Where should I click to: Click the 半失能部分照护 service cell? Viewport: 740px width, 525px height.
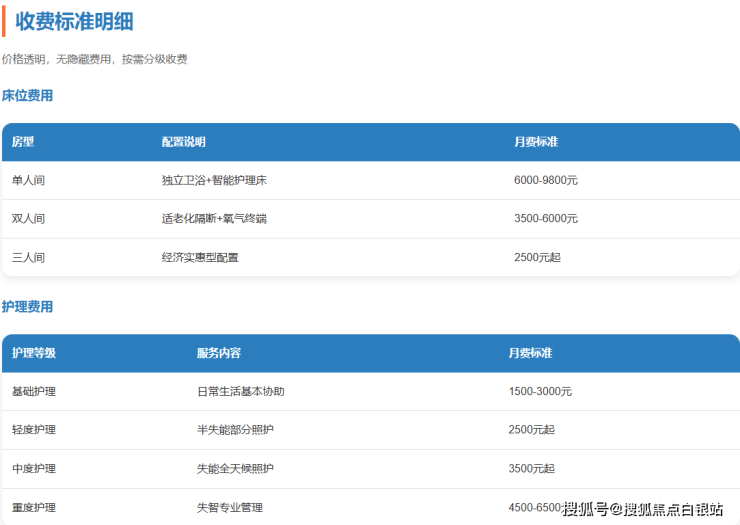(235, 430)
